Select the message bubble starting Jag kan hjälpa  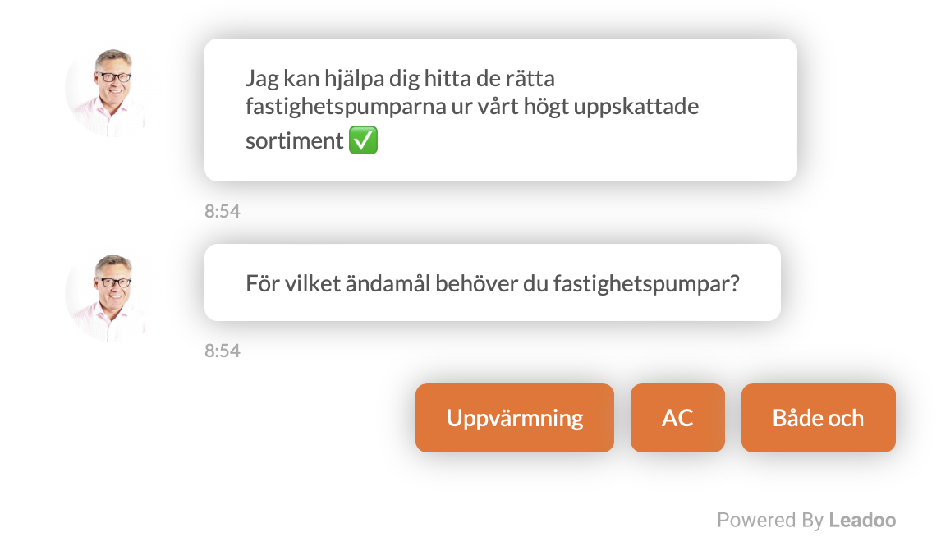pyautogui.click(x=501, y=110)
